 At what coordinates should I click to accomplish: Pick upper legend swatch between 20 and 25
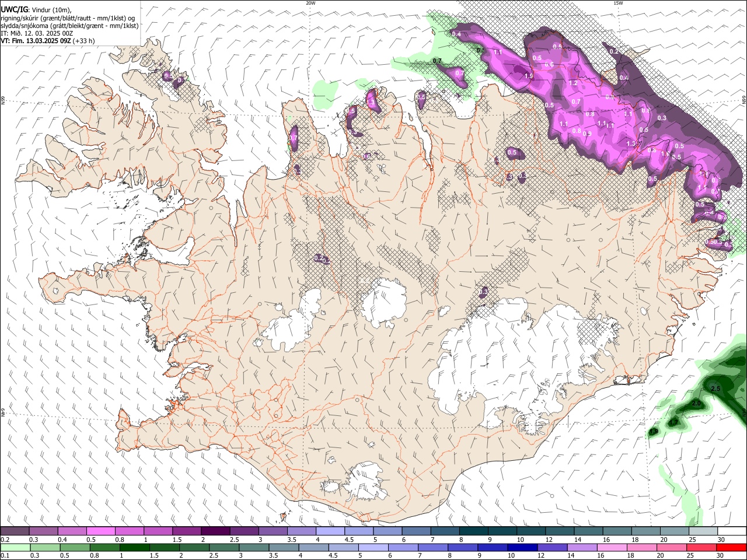tap(674, 531)
